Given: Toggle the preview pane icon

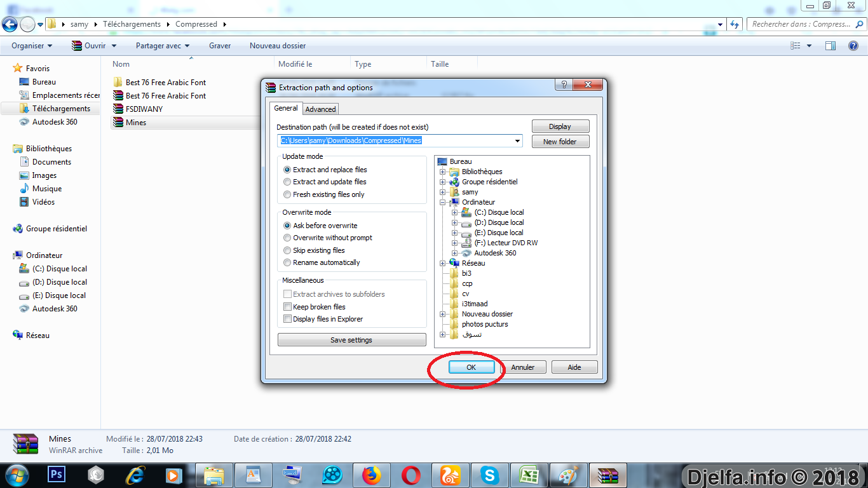Looking at the screenshot, I should [830, 46].
